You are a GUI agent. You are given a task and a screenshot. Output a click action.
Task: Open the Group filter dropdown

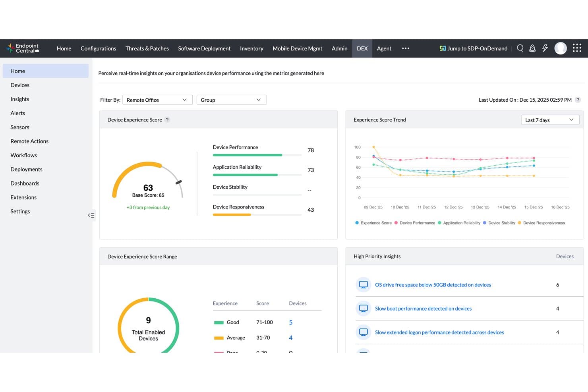pyautogui.click(x=232, y=100)
